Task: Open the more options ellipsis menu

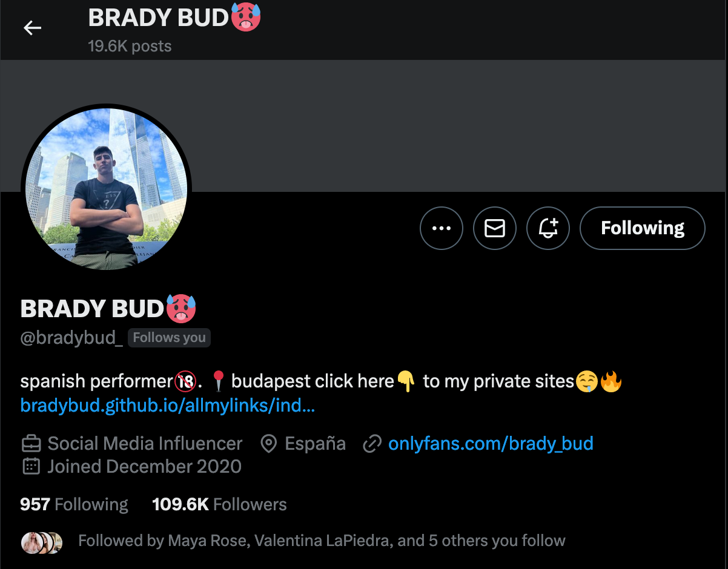Action: tap(442, 228)
